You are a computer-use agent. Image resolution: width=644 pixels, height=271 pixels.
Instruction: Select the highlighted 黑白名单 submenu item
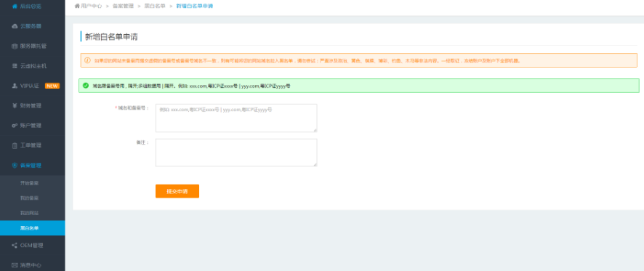pyautogui.click(x=33, y=228)
